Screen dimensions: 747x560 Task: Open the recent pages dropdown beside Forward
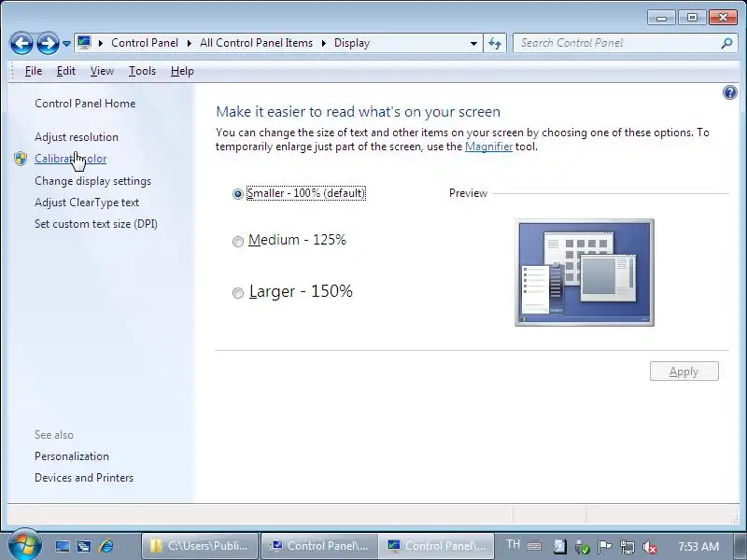pyautogui.click(x=66, y=44)
